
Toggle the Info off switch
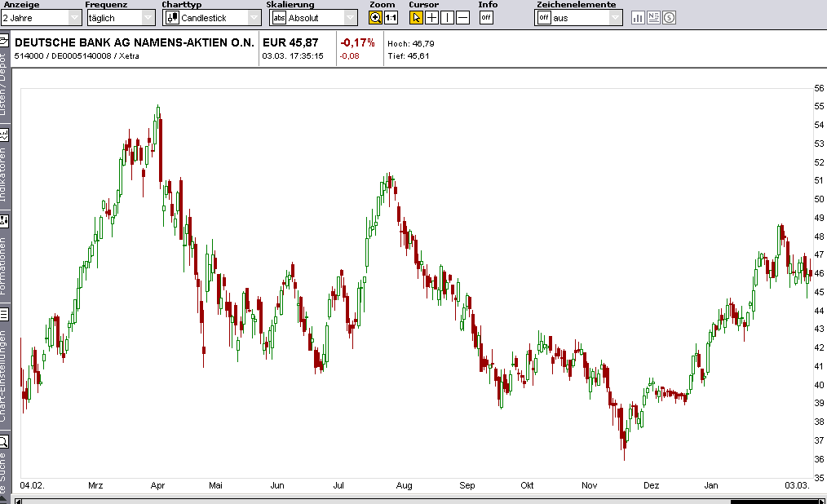(x=485, y=16)
